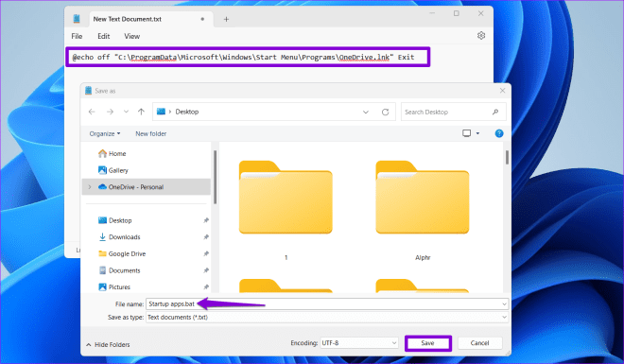
Task: Open Downloads quick access item
Action: coord(119,237)
